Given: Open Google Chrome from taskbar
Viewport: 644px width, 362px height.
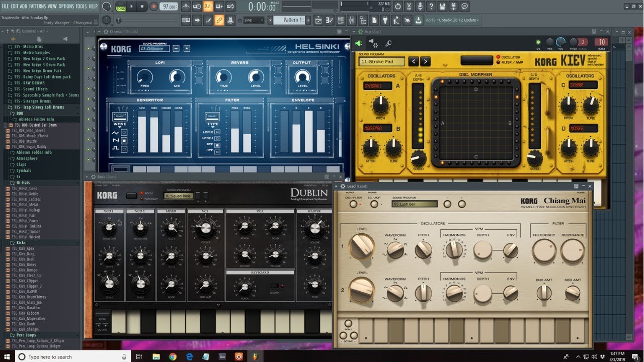Looking at the screenshot, I should [173, 356].
